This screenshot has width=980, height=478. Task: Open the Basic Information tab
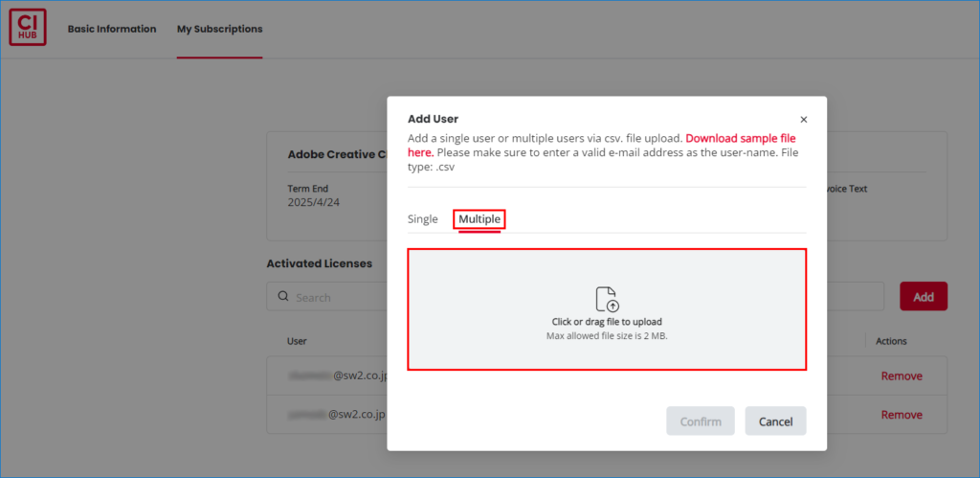112,29
